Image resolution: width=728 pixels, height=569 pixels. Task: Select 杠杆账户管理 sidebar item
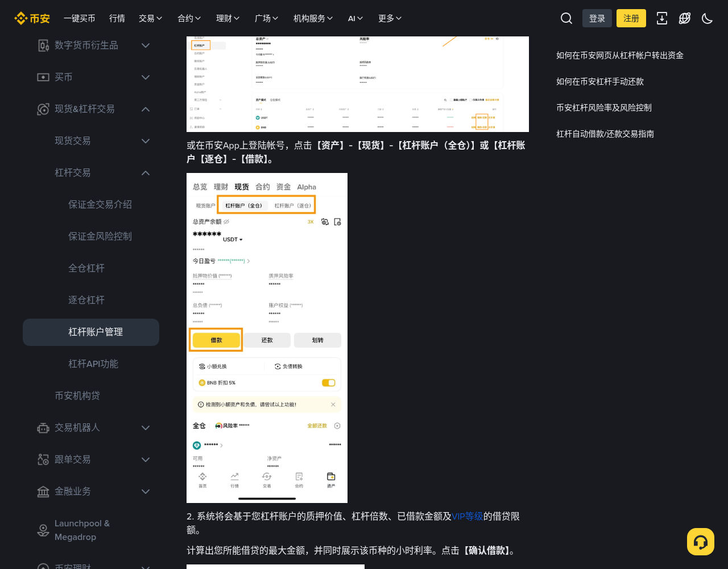91,332
